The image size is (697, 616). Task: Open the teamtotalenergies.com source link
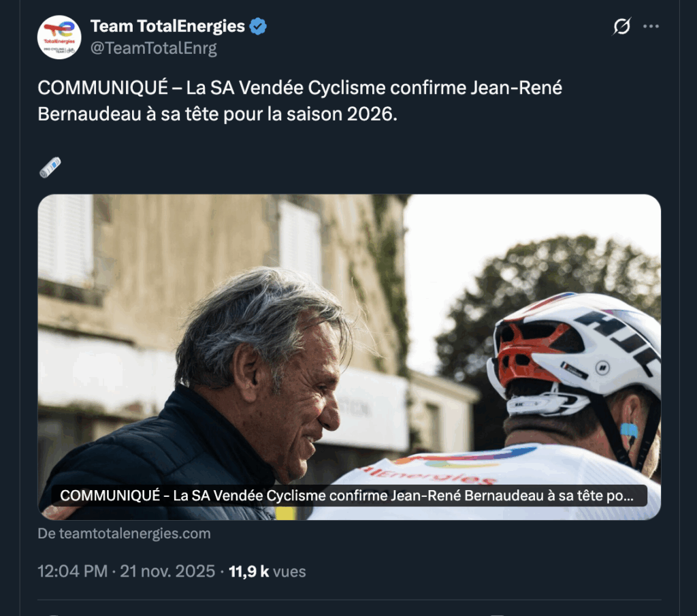point(125,534)
